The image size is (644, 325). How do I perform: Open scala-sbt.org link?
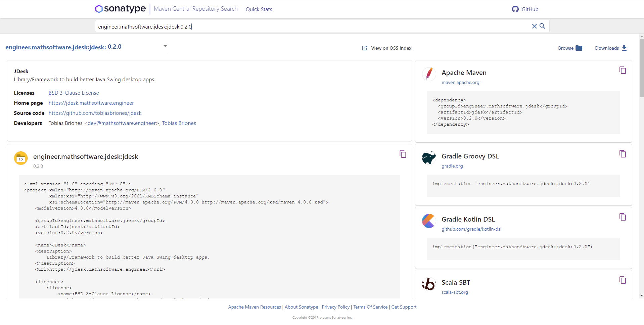tap(455, 292)
